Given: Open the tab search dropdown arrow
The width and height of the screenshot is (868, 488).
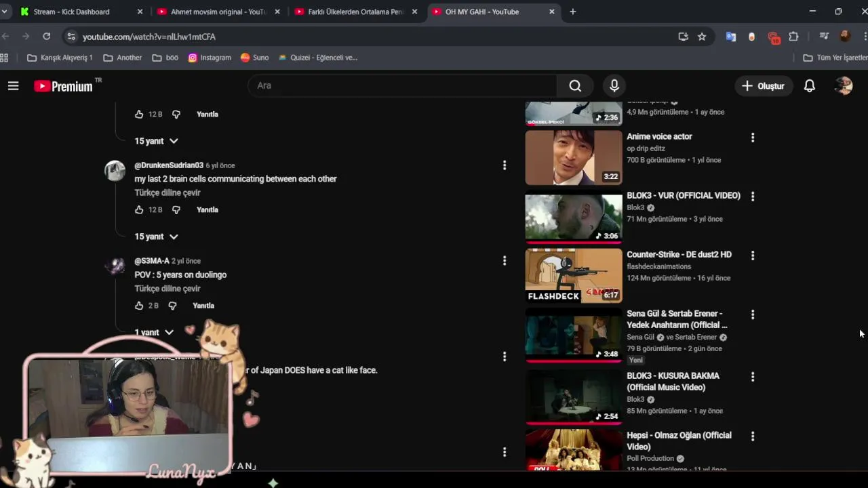Looking at the screenshot, I should [x=4, y=12].
